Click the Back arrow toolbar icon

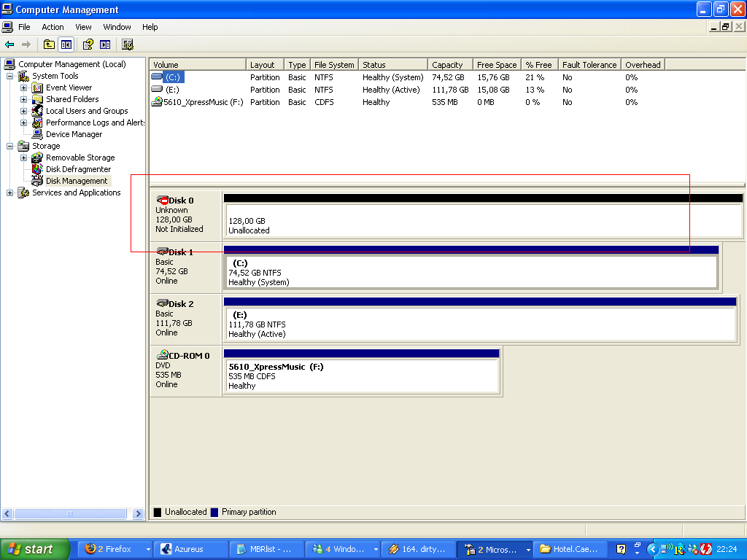tap(9, 44)
